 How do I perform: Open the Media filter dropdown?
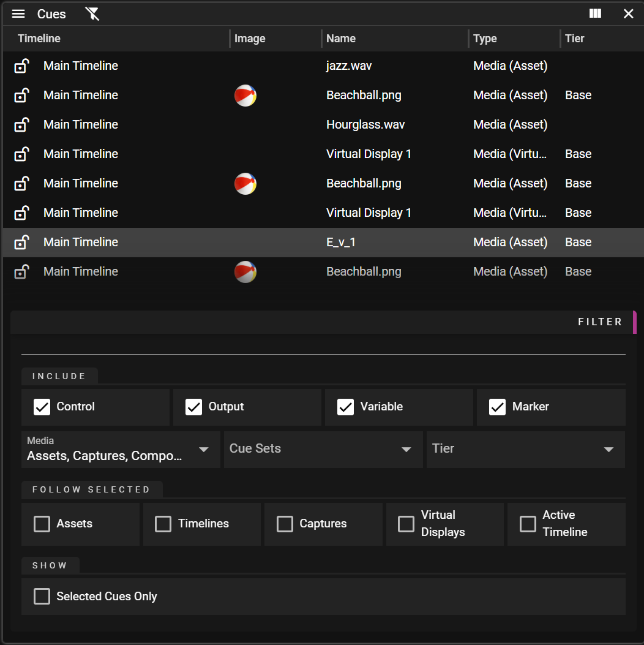121,449
